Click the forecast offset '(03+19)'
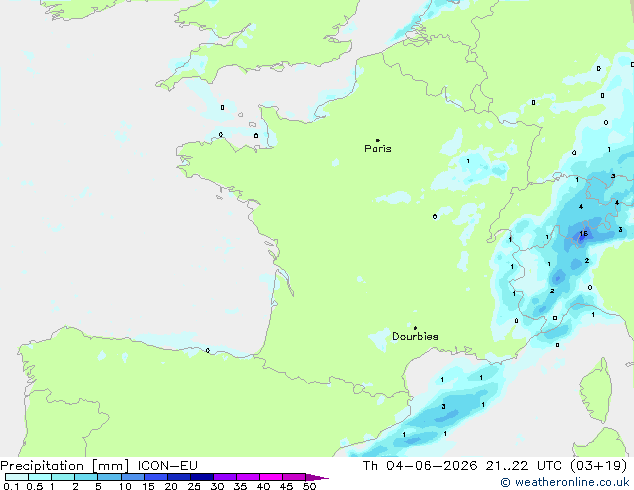 pyautogui.click(x=598, y=466)
